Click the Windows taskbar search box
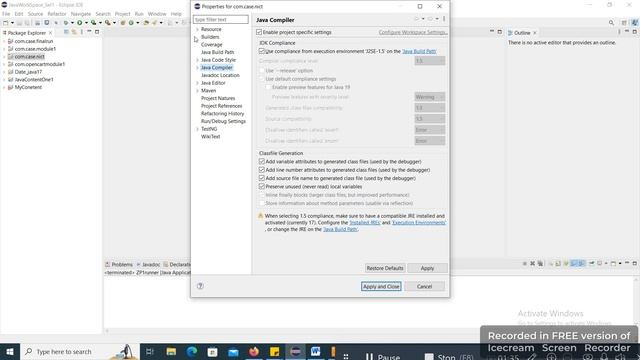The height and width of the screenshot is (360, 640). click(80, 351)
